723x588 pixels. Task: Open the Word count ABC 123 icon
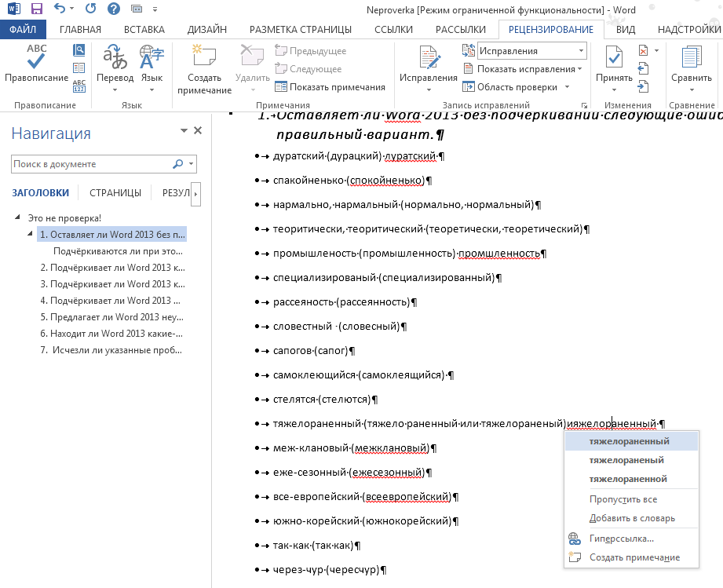79,86
